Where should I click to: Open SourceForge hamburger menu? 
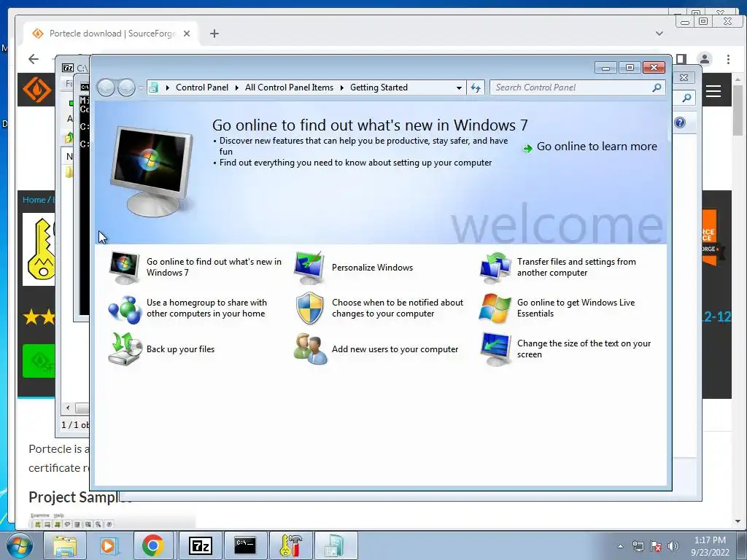[713, 91]
